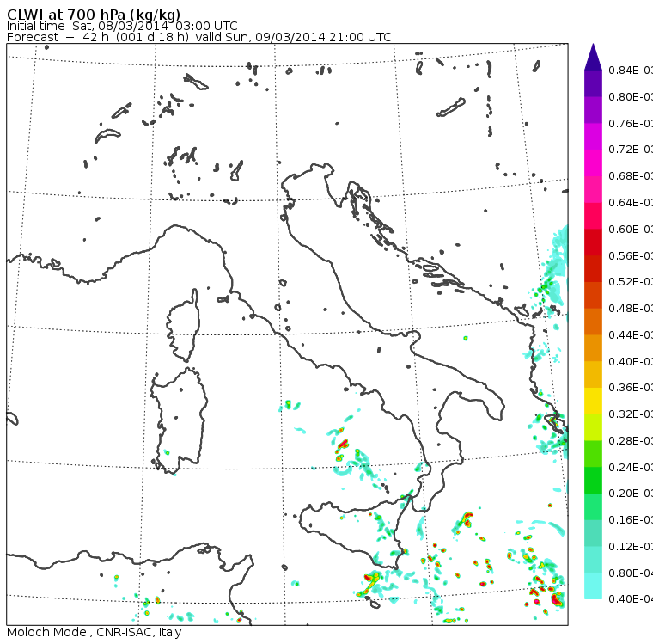Select the colorbar swatch between 0.40E-03 and 0.44E-03
The height and width of the screenshot is (644, 653).
tap(593, 348)
